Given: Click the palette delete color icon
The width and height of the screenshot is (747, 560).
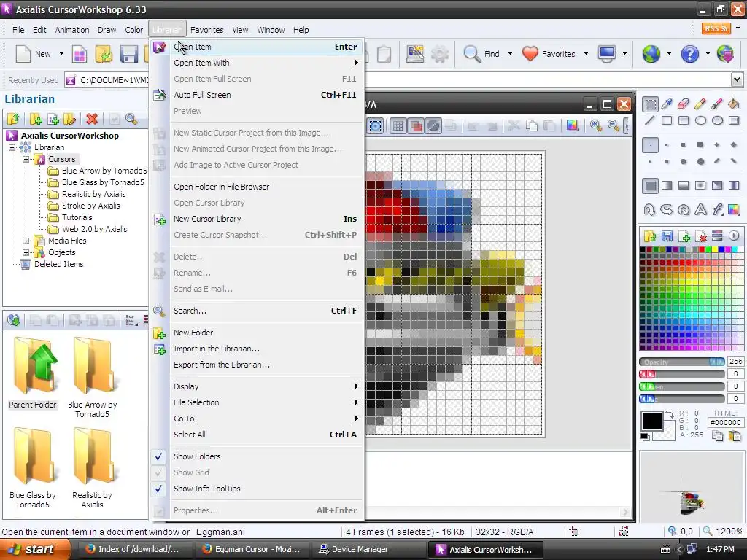Looking at the screenshot, I should [700, 236].
